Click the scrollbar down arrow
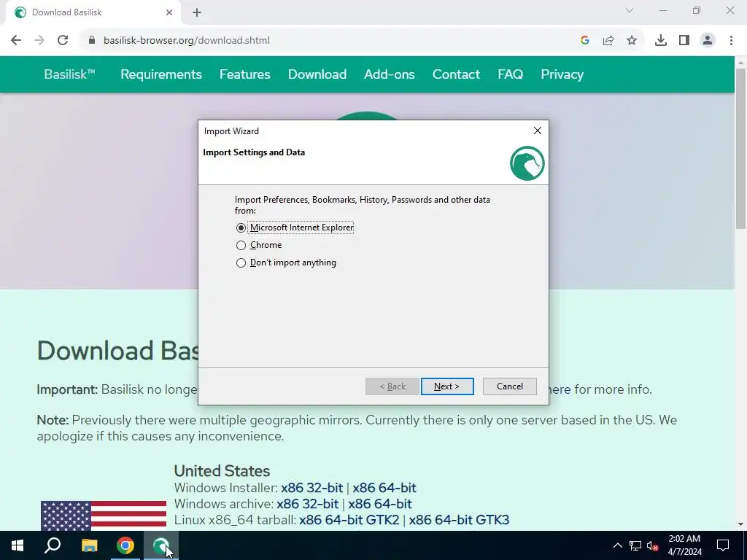Image resolution: width=747 pixels, height=560 pixels. tap(740, 524)
